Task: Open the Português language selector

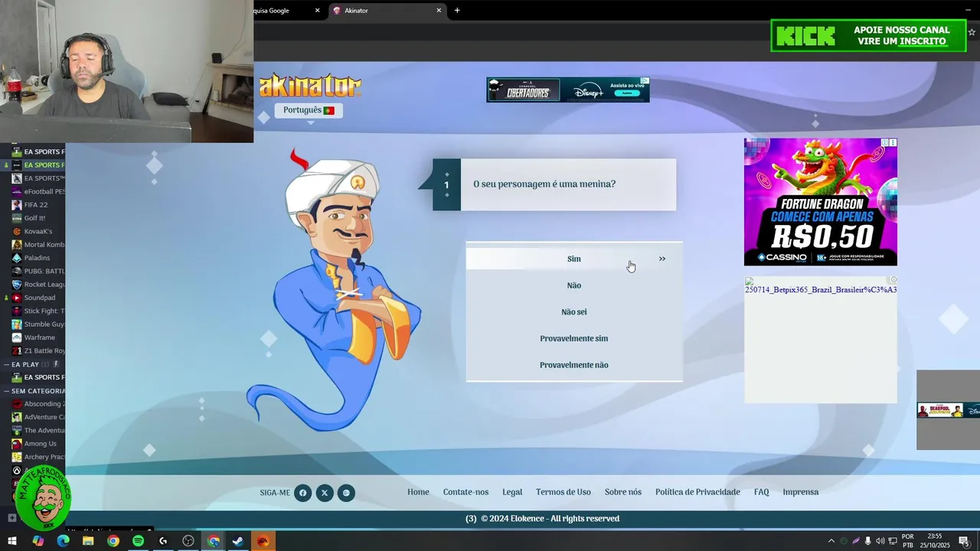Action: 309,110
